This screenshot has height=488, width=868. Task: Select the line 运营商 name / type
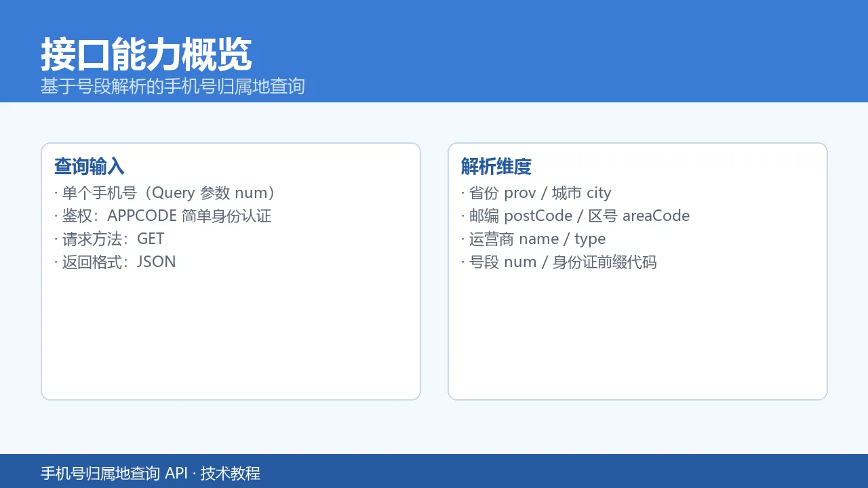coord(534,239)
